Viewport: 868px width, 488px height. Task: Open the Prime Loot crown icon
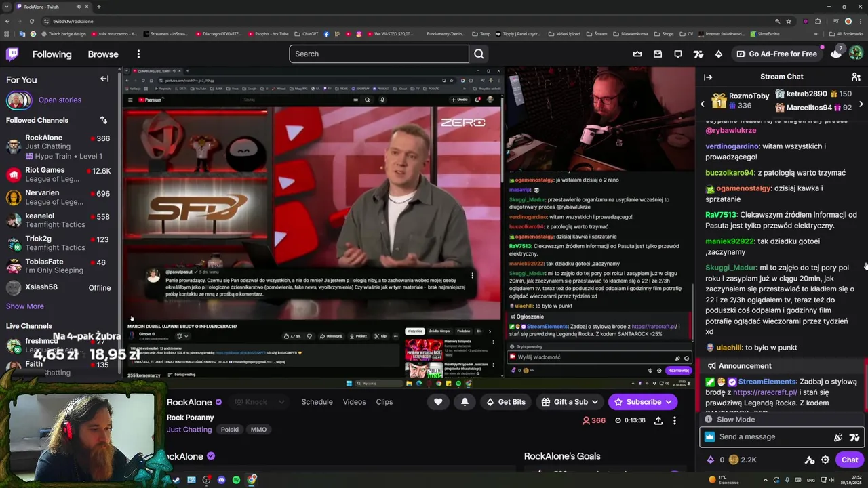coord(637,54)
